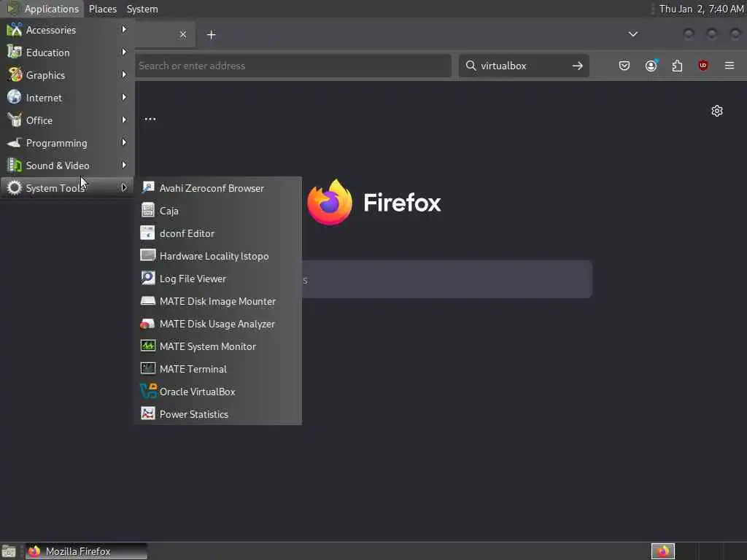Launch Oracle VirtualBox label
Screen dimensions: 747x560
[197, 392]
